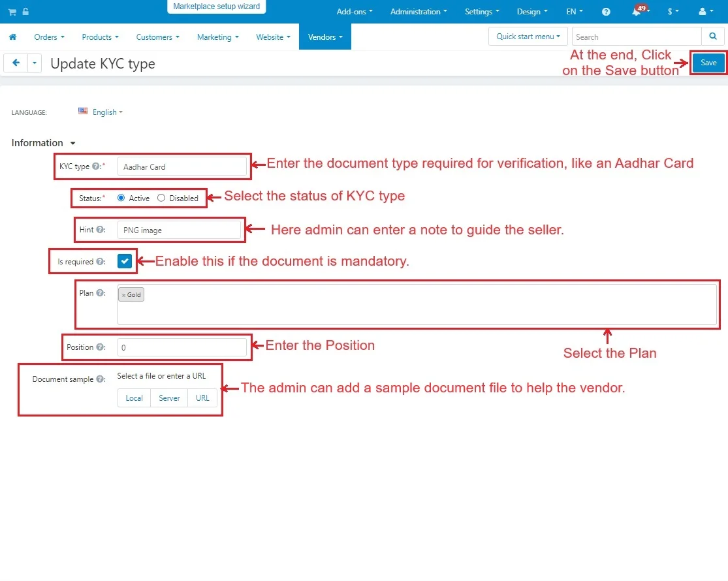Choose Server file option
The height and width of the screenshot is (581, 728).
tap(169, 398)
